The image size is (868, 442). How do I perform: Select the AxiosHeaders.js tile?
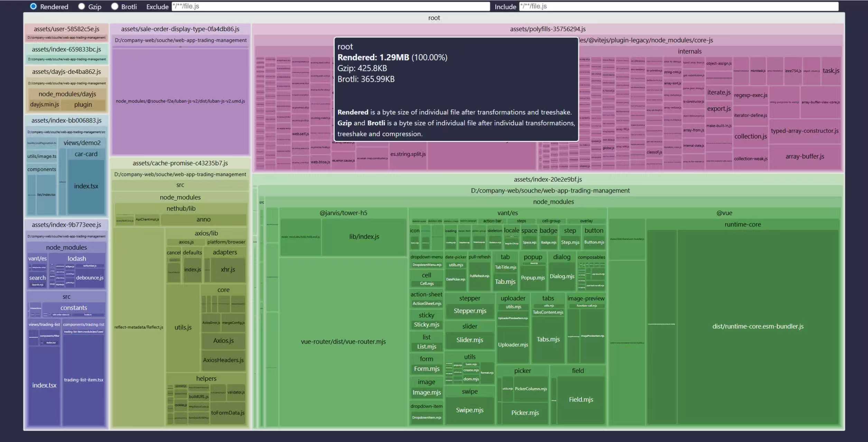[x=223, y=360]
